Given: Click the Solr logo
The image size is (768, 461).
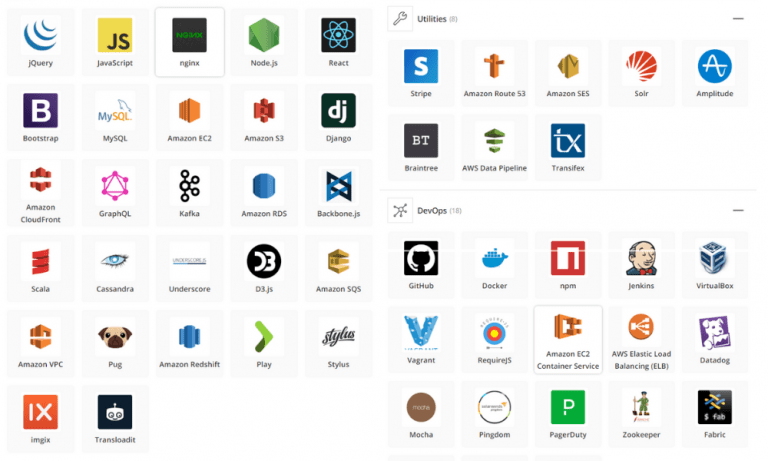Looking at the screenshot, I should (x=641, y=66).
